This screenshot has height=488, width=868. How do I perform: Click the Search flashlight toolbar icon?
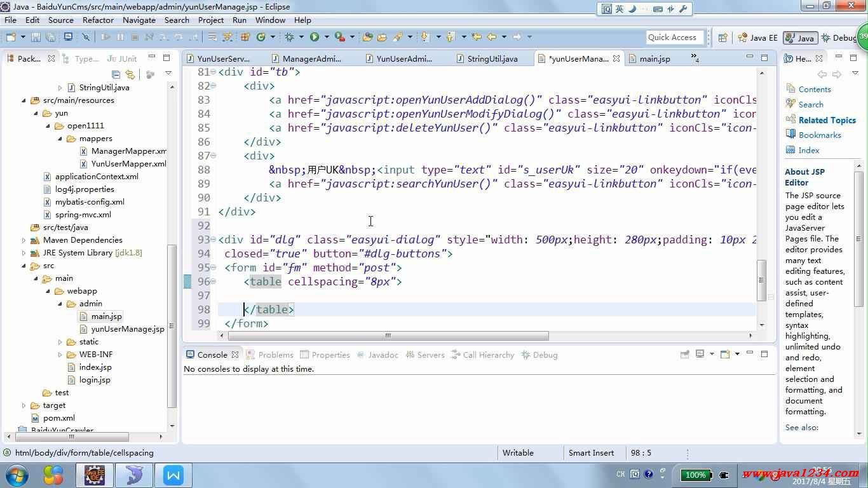click(x=396, y=37)
